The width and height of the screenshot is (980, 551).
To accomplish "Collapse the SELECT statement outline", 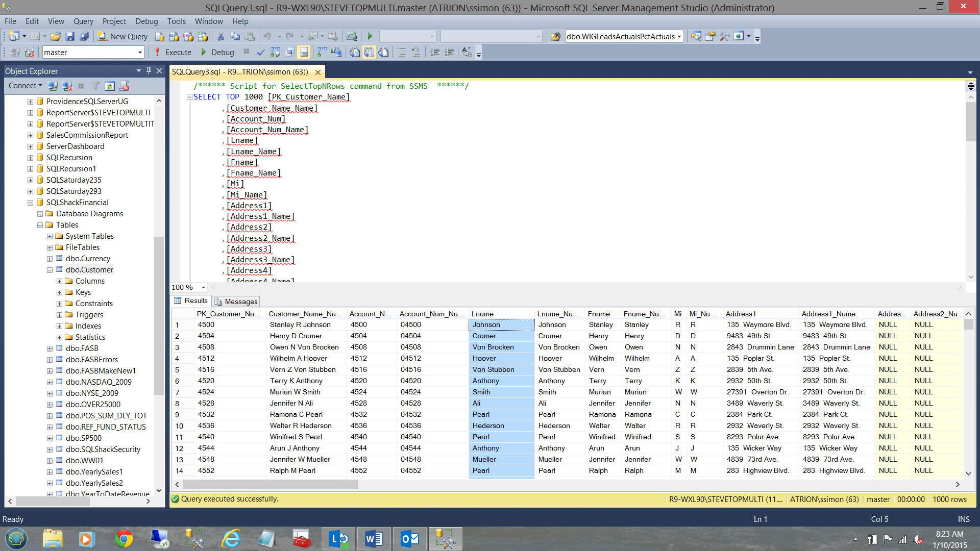I will click(x=189, y=97).
